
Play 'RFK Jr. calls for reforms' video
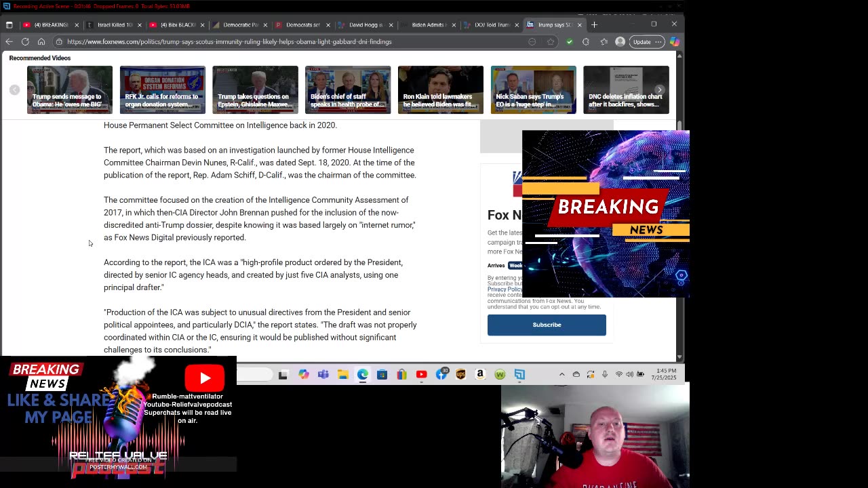(x=162, y=89)
